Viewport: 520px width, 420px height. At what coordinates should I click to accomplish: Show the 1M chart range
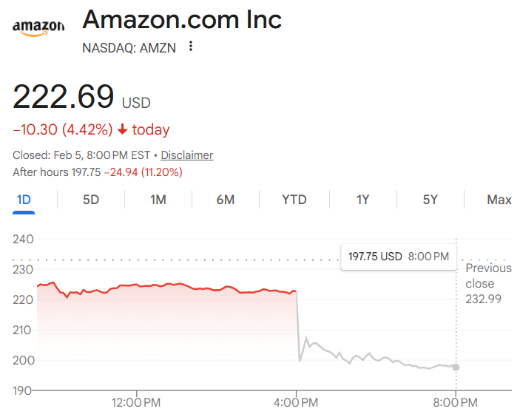(158, 200)
